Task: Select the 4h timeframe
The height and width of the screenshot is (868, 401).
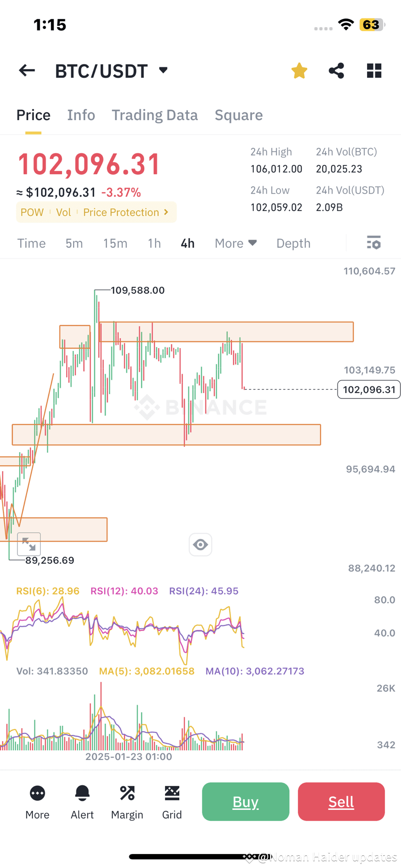Action: [187, 243]
